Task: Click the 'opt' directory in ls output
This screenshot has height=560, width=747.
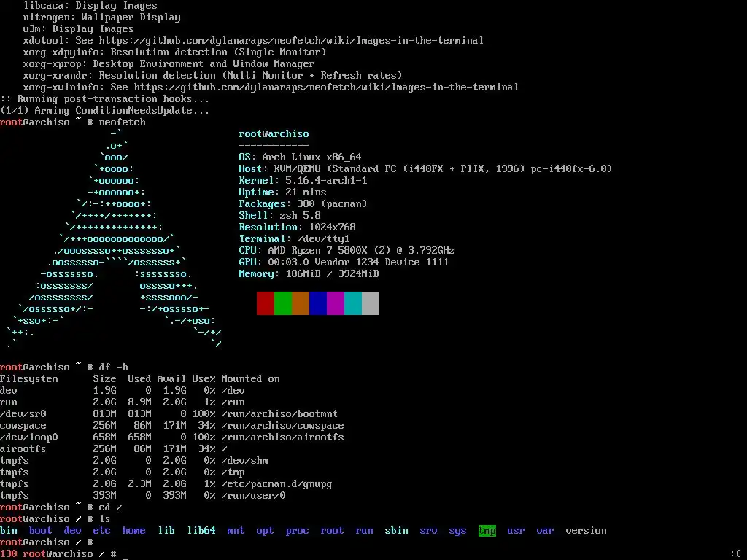Action: click(265, 531)
